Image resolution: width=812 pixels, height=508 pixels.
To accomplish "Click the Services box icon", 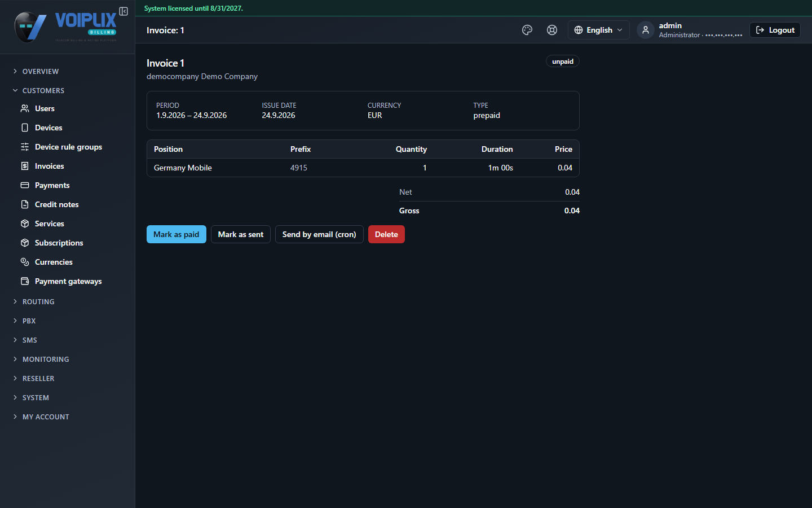I will coord(25,224).
